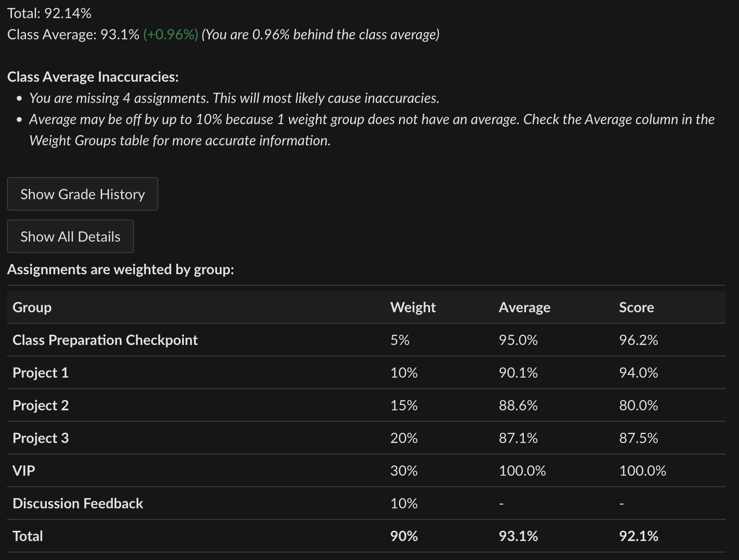Image resolution: width=739 pixels, height=560 pixels.
Task: Click the Assignments are weighted by group heading
Action: coord(121,269)
